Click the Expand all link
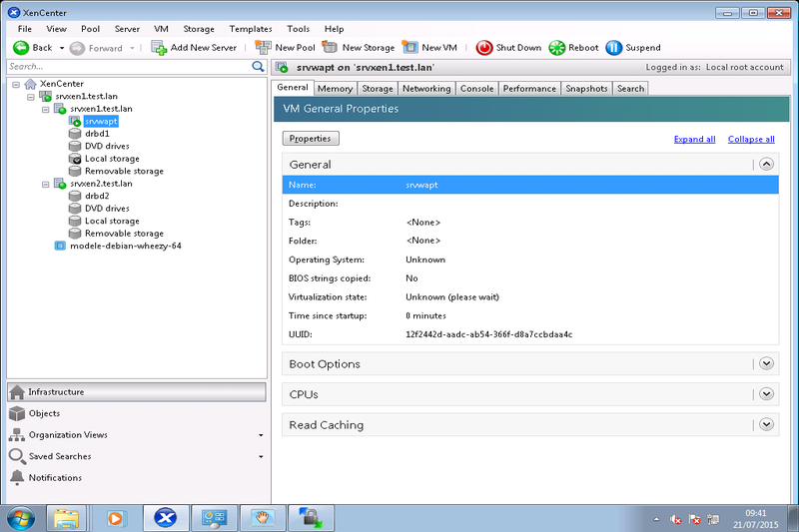 click(x=694, y=139)
